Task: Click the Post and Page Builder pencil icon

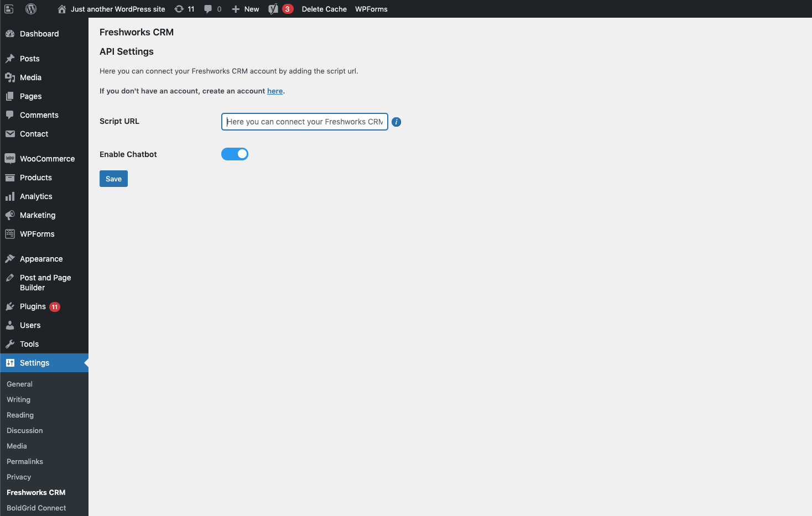Action: [10, 278]
